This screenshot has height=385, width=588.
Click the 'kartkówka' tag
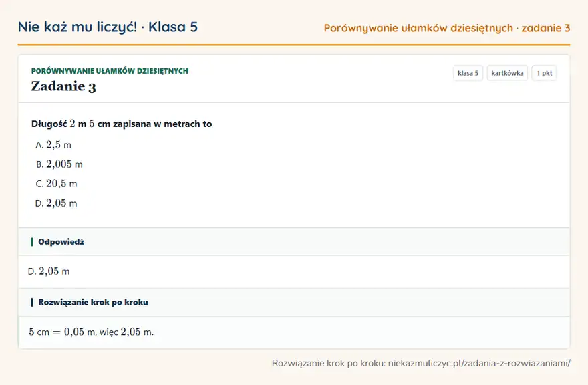507,73
